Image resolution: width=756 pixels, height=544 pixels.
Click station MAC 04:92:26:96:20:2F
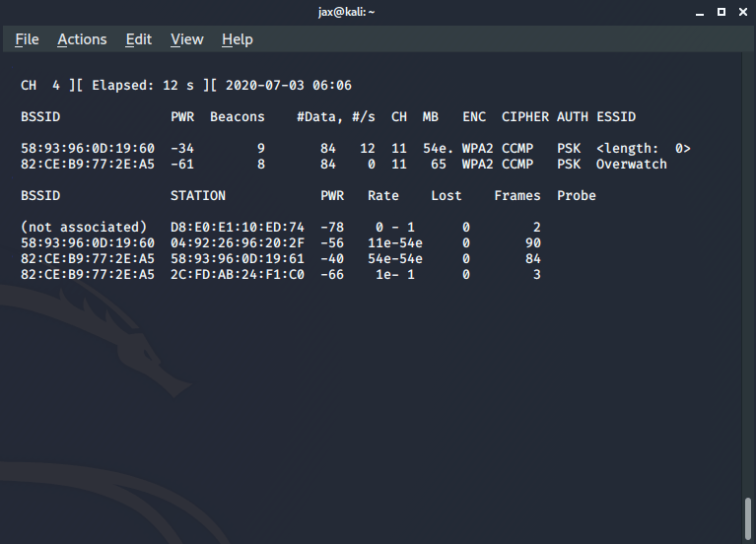238,243
